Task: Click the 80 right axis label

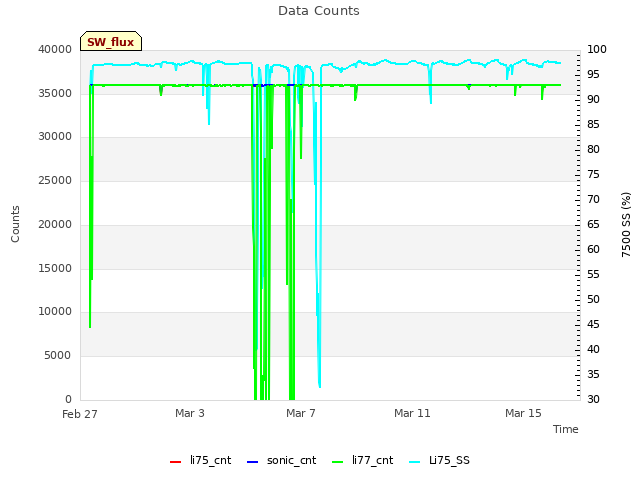Action: click(x=593, y=149)
